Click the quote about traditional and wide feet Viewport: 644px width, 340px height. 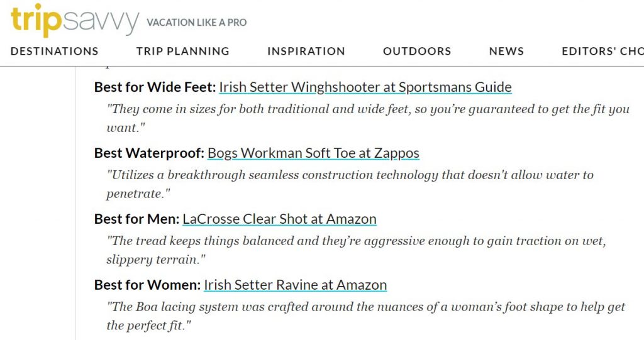point(367,118)
